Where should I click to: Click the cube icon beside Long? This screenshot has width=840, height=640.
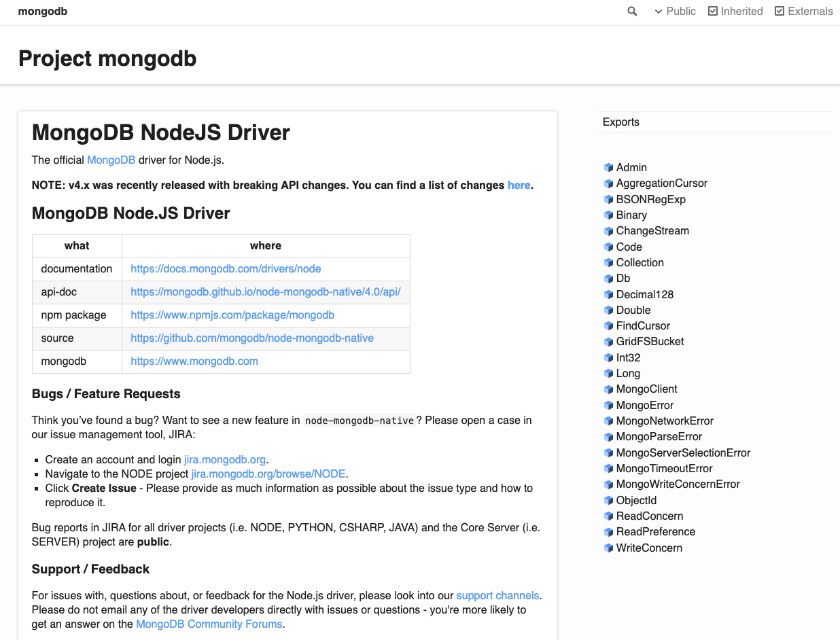[x=609, y=374]
